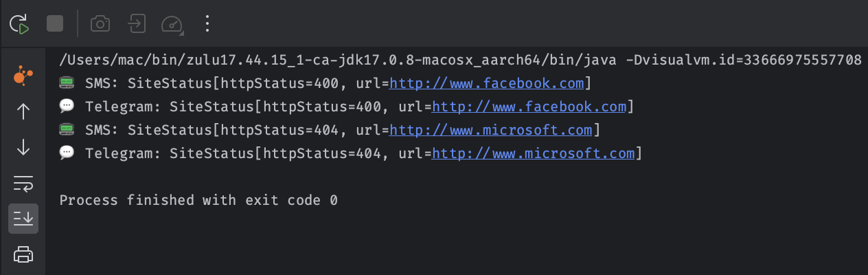This screenshot has width=868, height=275.
Task: Open facebook.com link in Telegram line
Action: point(529,107)
